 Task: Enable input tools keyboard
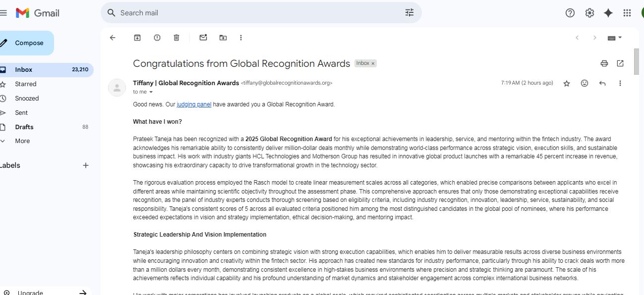[x=611, y=37]
